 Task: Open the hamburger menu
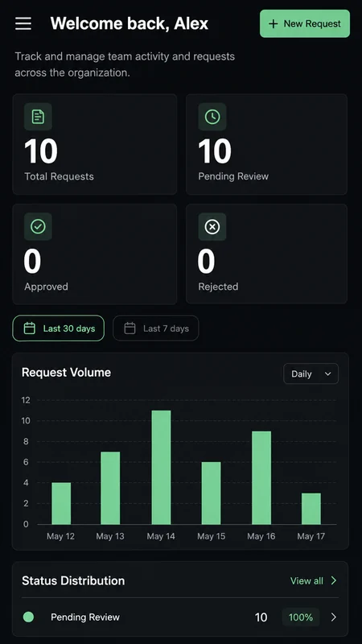[23, 23]
